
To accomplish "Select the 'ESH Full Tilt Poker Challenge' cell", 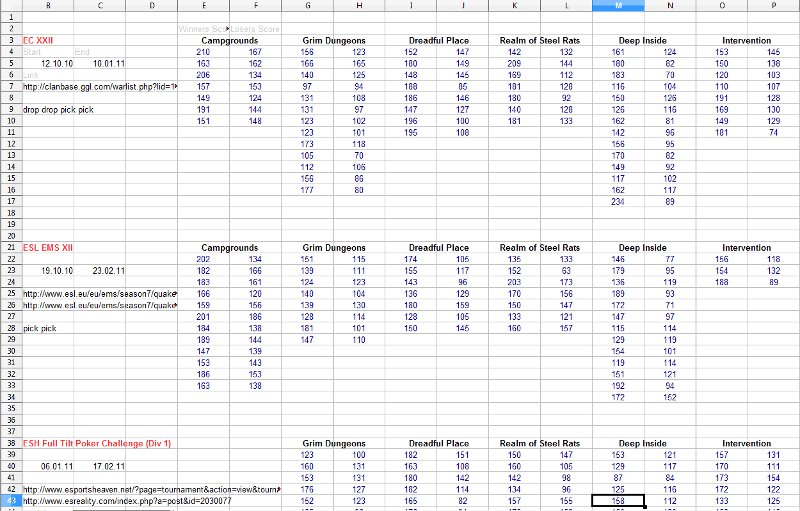I will [97, 443].
